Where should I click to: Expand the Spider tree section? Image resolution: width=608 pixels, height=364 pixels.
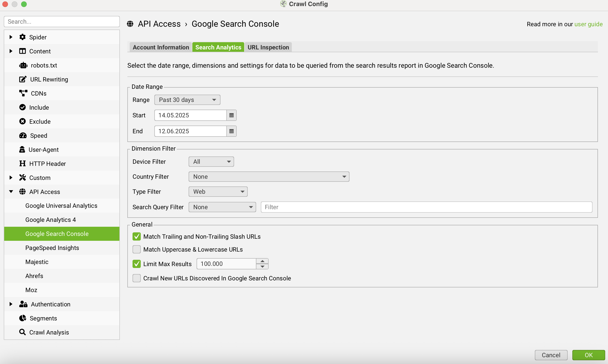tap(11, 37)
